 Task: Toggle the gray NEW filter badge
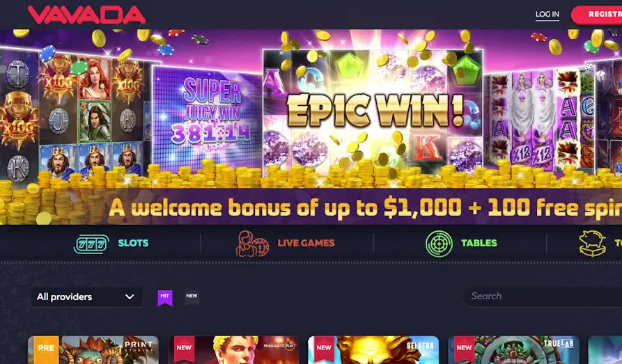pyautogui.click(x=192, y=298)
